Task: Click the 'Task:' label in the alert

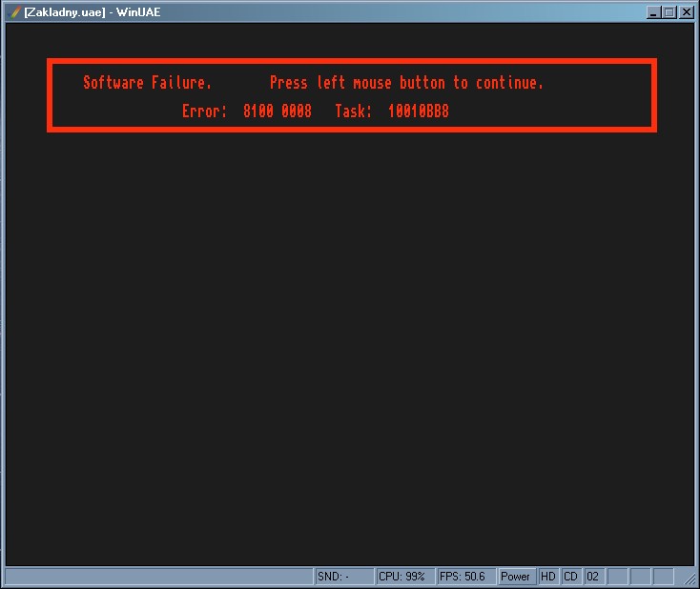Action: coord(353,112)
